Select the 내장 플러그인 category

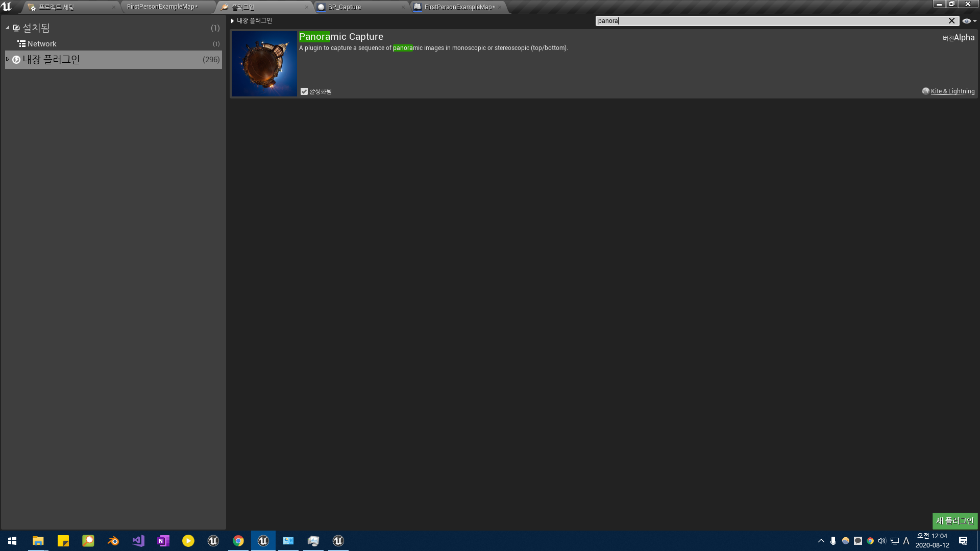(113, 60)
